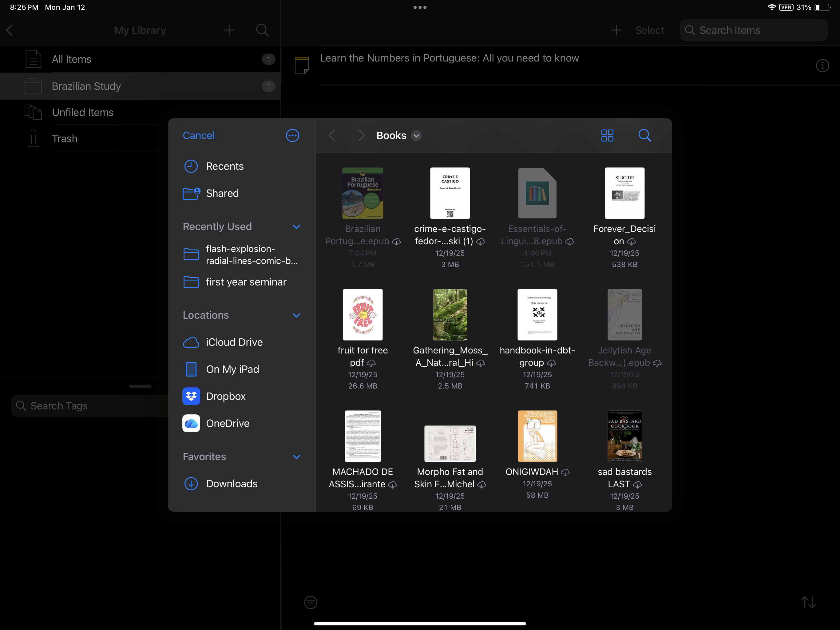Select Recents in the sidebar
Screen dimensions: 840x630
coord(224,166)
